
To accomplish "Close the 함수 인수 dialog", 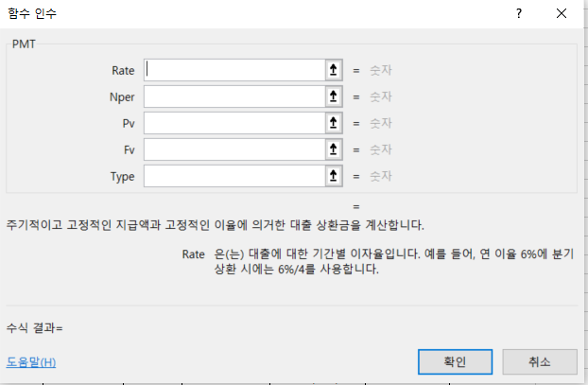I will [561, 14].
